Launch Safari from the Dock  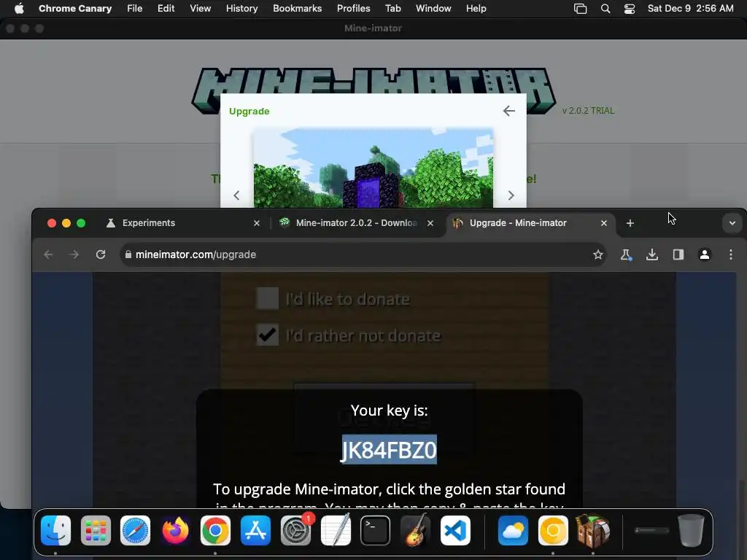coord(135,530)
